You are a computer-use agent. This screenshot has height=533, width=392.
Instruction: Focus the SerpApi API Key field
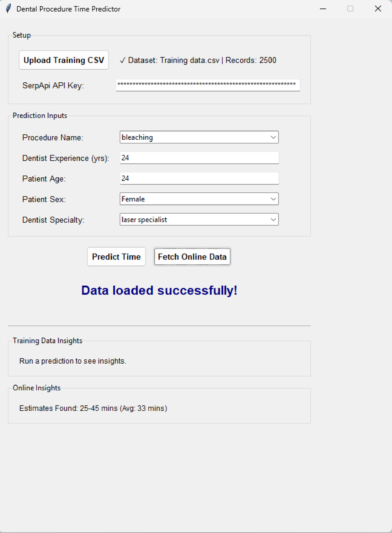point(208,85)
